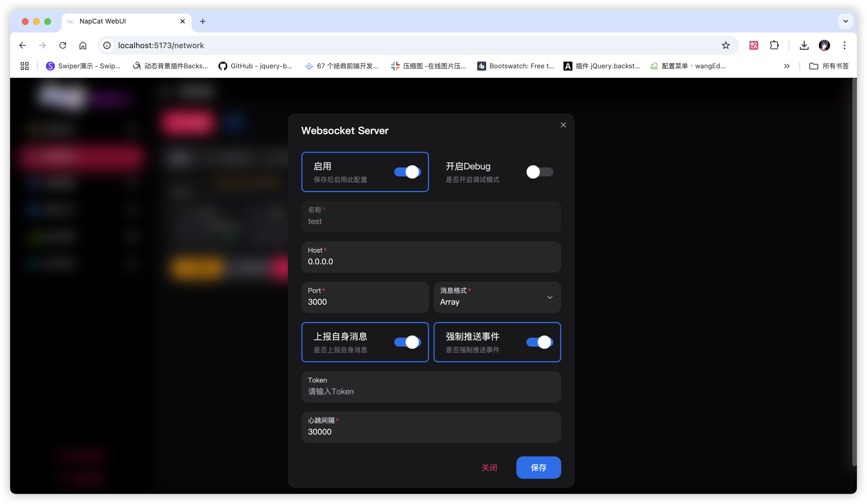The image size is (867, 504).
Task: Open the tab search dropdown arrow
Action: [x=846, y=21]
